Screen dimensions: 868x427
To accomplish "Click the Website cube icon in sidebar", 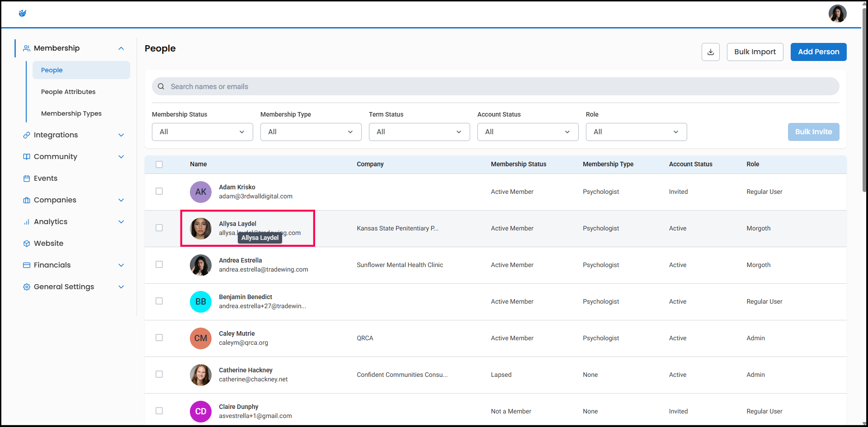I will point(27,244).
